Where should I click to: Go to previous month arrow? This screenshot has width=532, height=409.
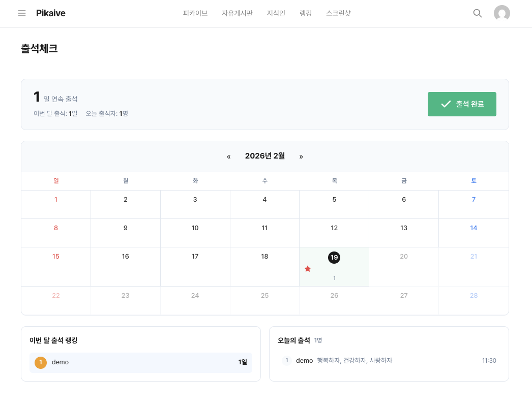(229, 156)
